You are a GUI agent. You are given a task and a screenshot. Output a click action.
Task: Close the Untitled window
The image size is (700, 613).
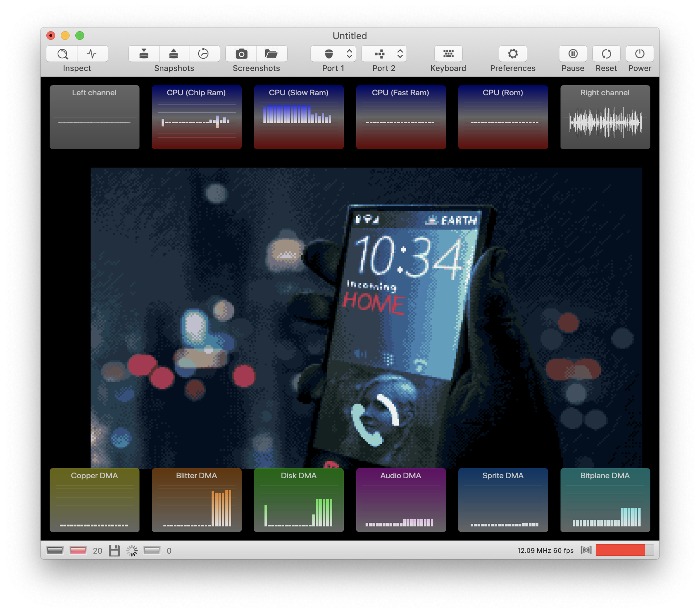coord(51,36)
